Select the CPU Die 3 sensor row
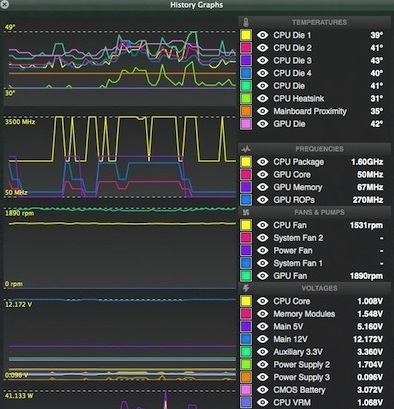Viewport: 394px width, 409px height. pyautogui.click(x=314, y=60)
